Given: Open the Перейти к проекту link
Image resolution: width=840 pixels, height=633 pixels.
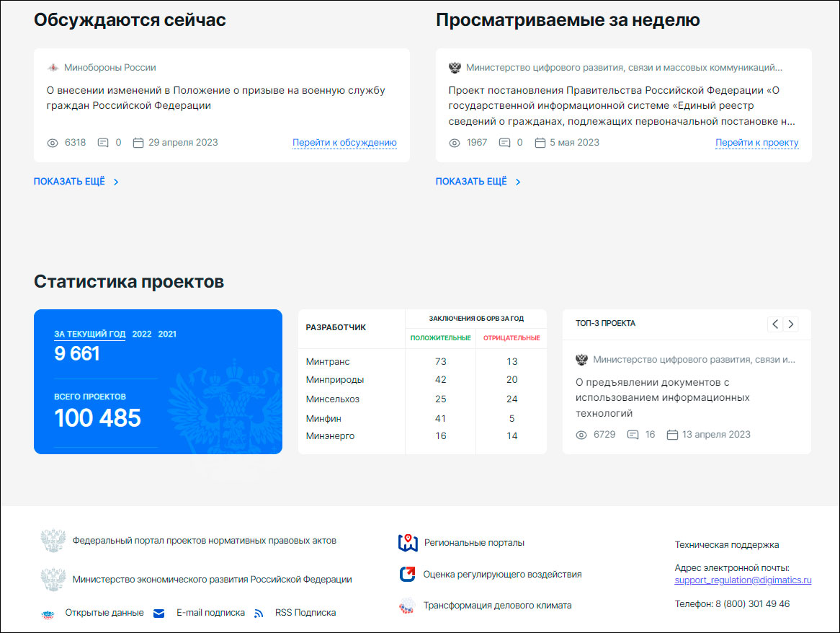Looking at the screenshot, I should 757,142.
